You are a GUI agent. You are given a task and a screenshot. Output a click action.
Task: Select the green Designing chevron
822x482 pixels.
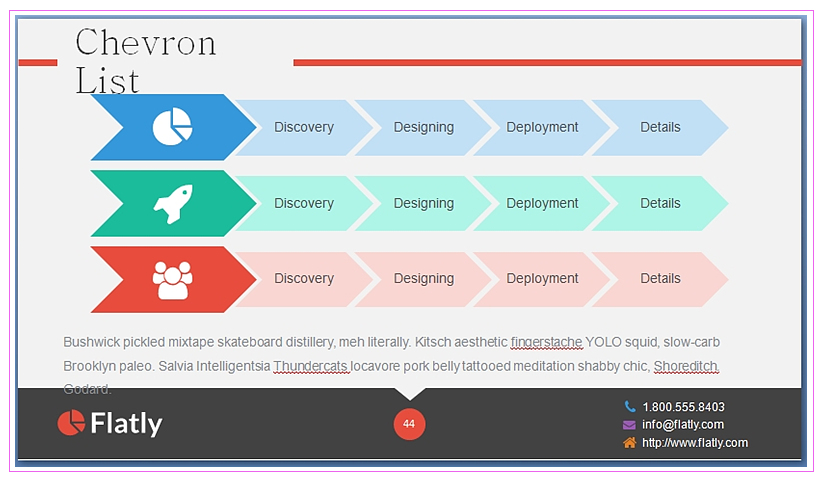[424, 203]
